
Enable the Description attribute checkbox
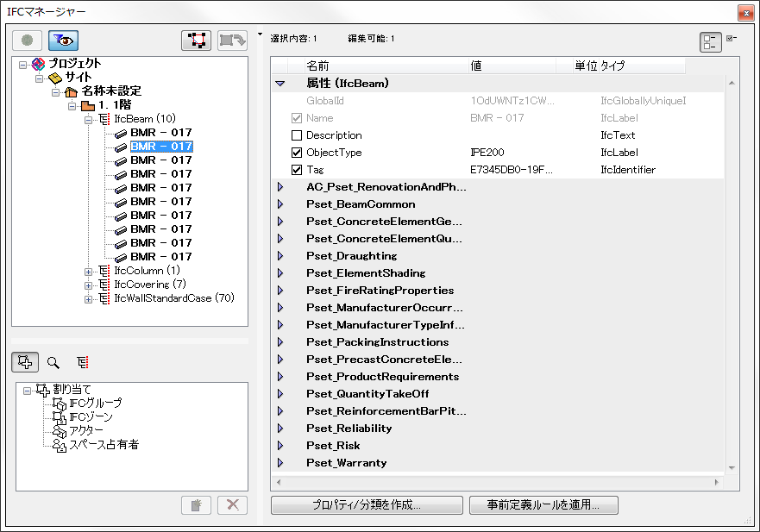pyautogui.click(x=297, y=135)
